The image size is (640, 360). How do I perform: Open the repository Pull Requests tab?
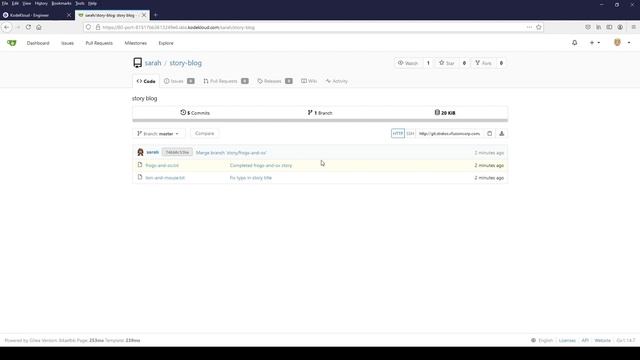tap(226, 81)
